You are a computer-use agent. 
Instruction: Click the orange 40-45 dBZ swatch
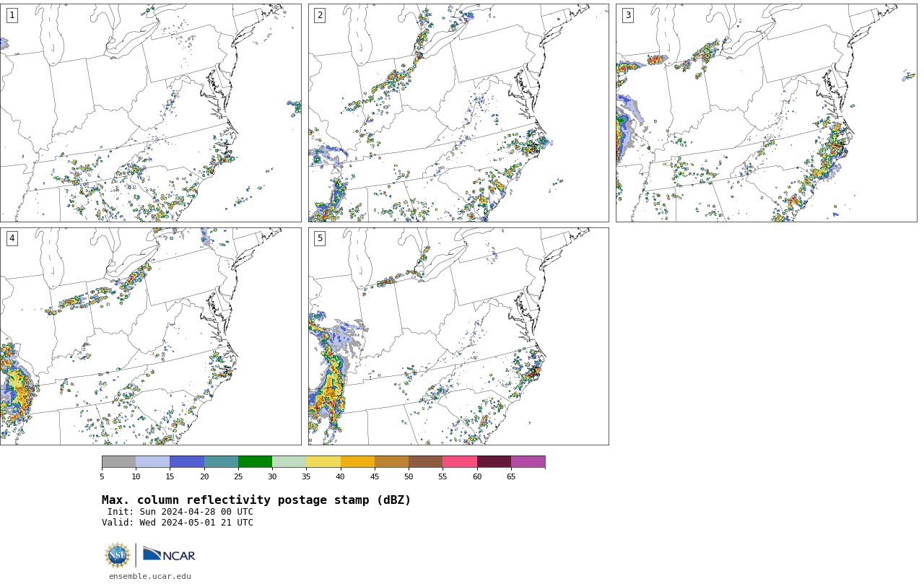pyautogui.click(x=357, y=462)
